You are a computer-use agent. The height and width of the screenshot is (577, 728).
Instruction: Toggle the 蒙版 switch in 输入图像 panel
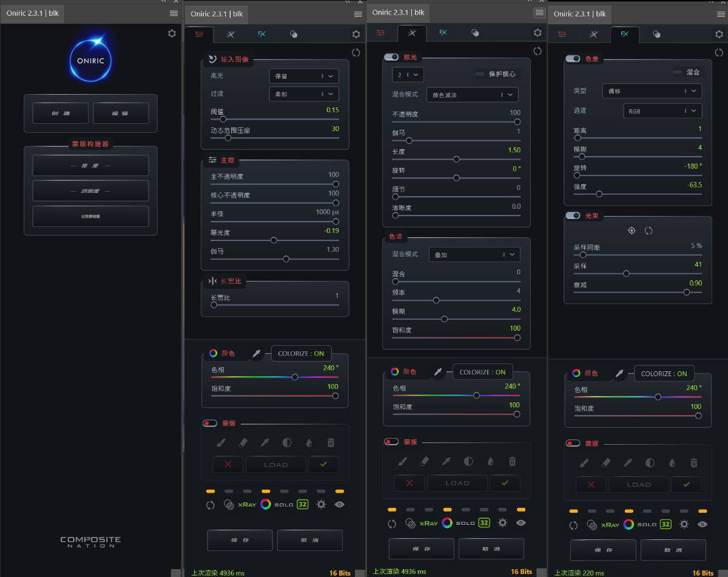[x=210, y=423]
